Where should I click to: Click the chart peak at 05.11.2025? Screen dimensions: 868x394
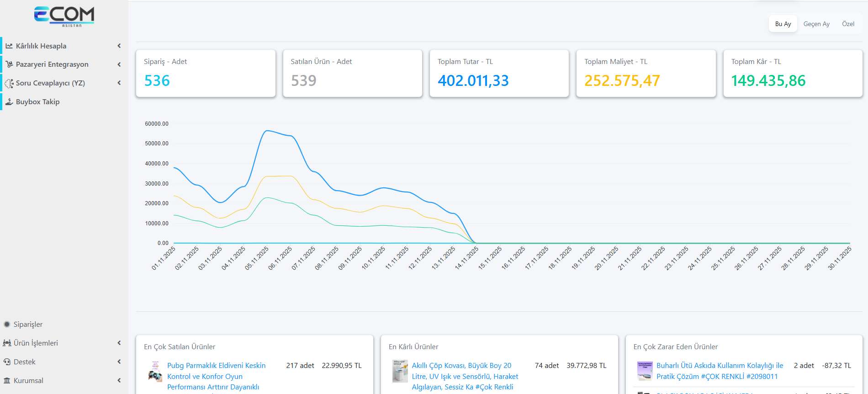pos(267,131)
